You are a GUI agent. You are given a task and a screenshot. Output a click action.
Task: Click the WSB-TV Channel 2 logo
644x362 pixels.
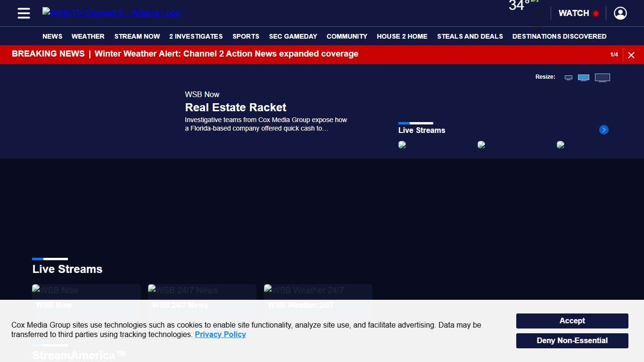tap(111, 13)
